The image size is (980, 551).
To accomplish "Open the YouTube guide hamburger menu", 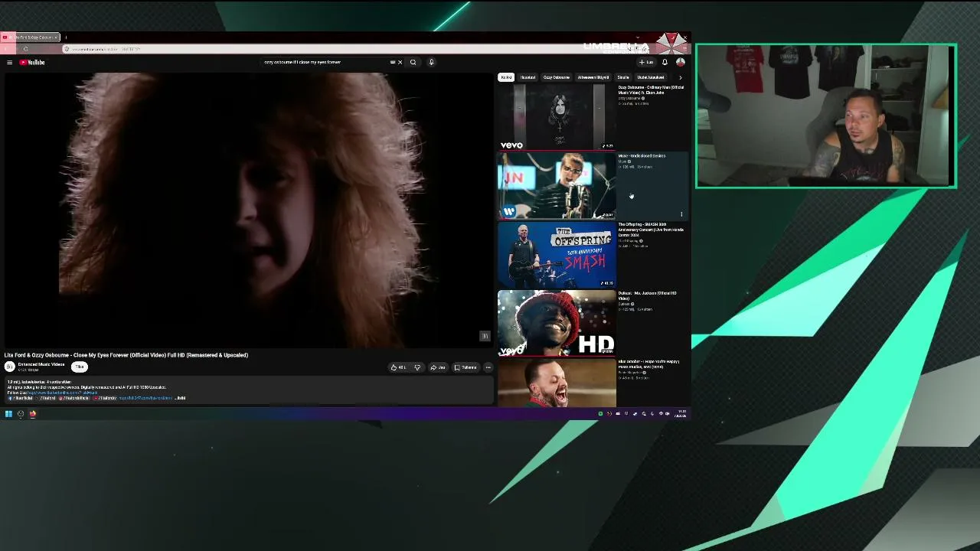I will 9,63.
